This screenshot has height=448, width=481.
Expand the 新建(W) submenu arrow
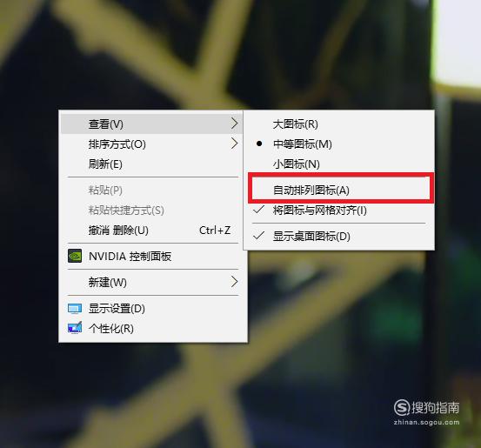(234, 281)
